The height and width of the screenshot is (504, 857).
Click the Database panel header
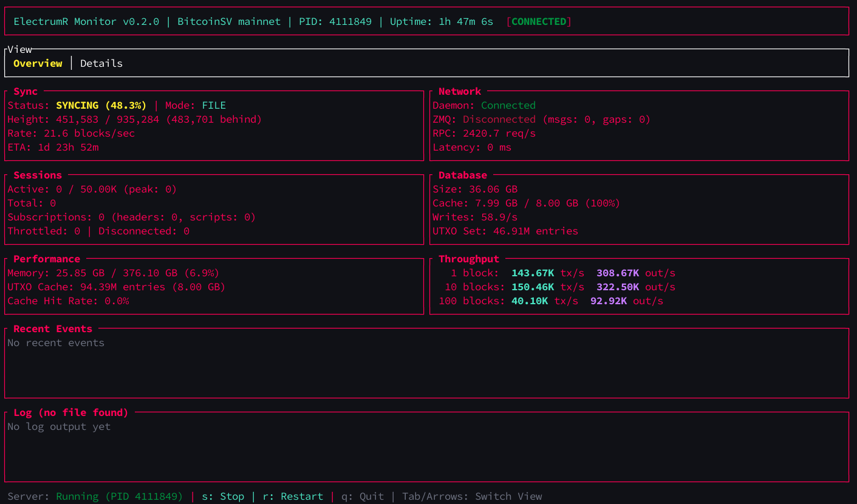click(x=462, y=175)
